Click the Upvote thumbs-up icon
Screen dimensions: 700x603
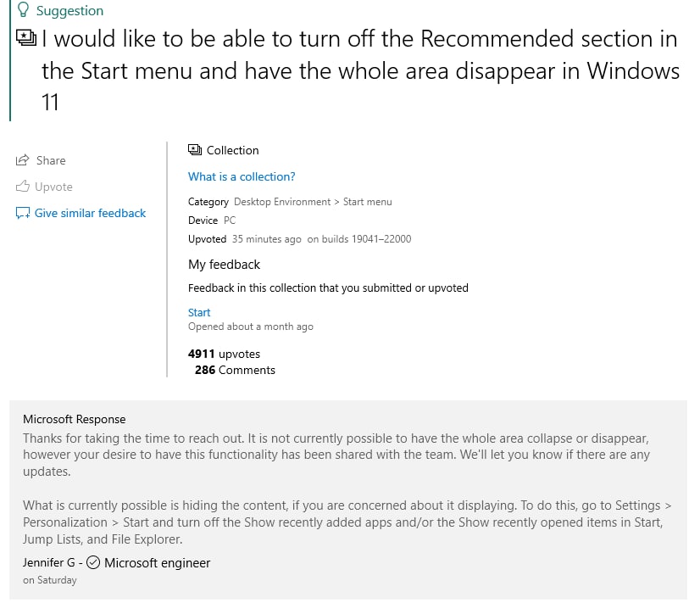23,187
